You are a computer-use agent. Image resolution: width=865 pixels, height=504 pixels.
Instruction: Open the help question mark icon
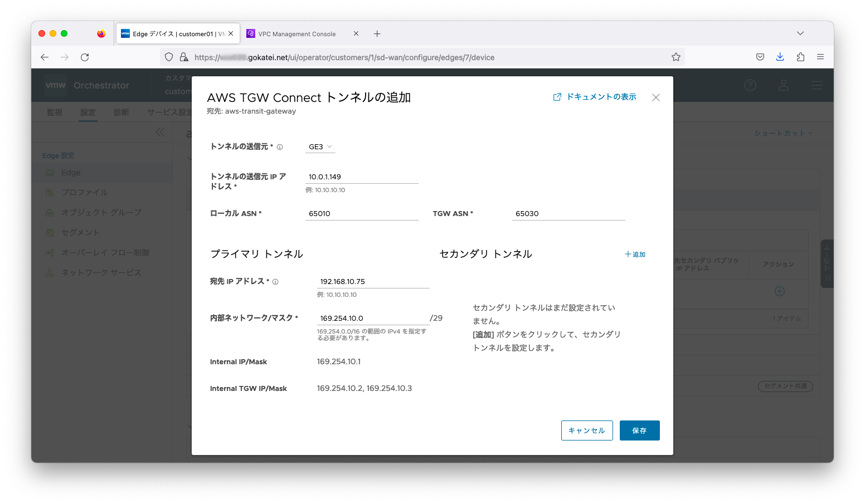(x=750, y=85)
